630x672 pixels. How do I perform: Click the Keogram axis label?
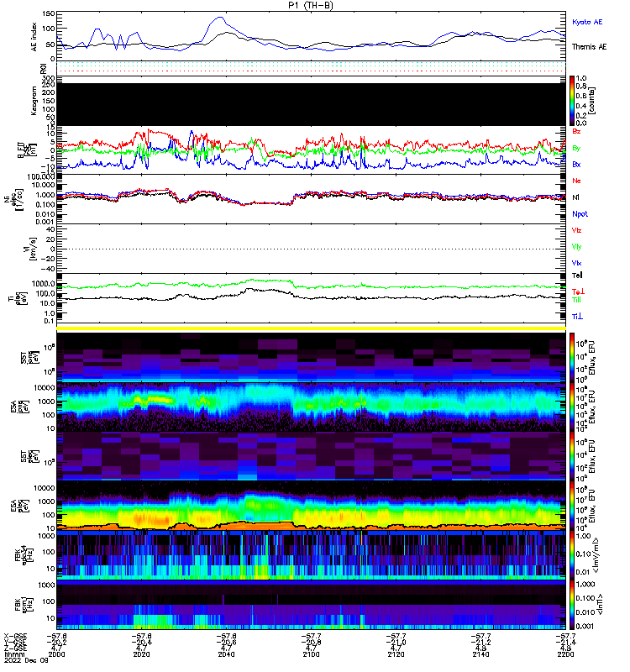pos(34,101)
